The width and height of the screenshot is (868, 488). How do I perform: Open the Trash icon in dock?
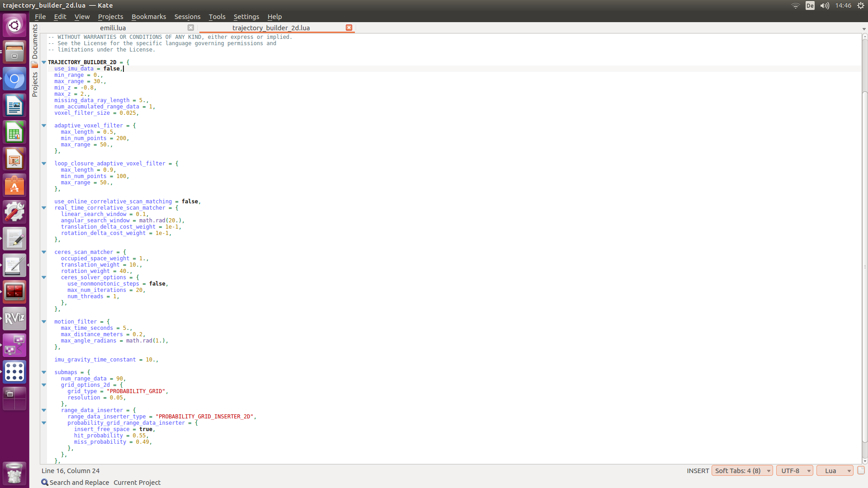(x=14, y=473)
